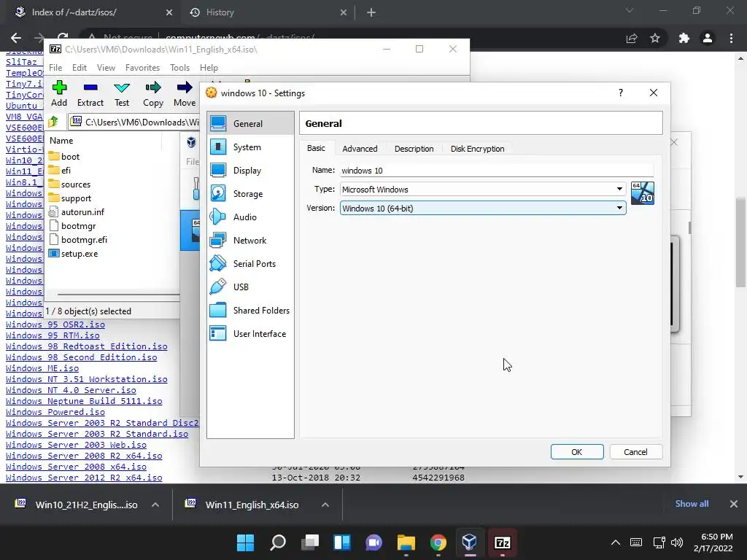This screenshot has width=747, height=560.
Task: Open the Display settings category
Action: (251, 171)
